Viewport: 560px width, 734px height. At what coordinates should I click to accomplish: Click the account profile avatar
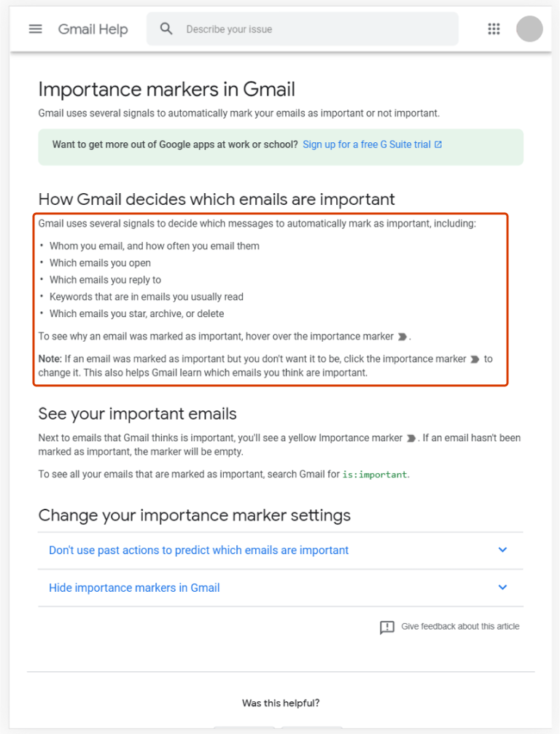pyautogui.click(x=529, y=29)
